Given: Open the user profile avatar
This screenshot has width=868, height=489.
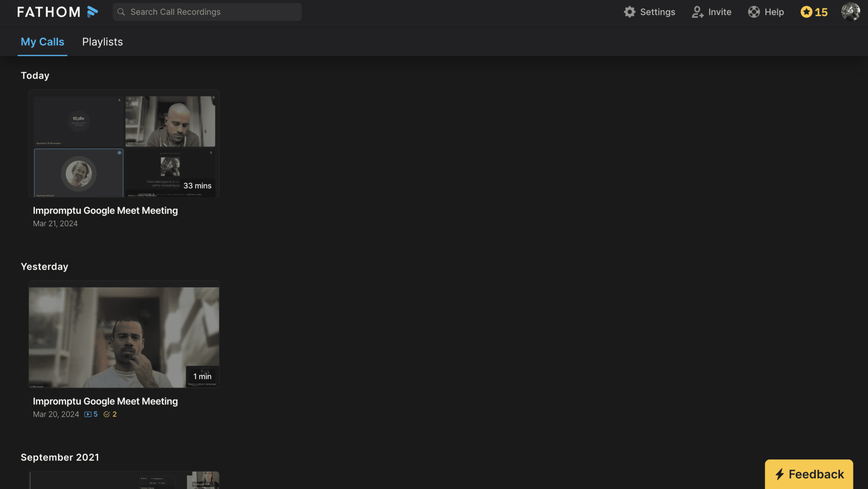Looking at the screenshot, I should pyautogui.click(x=850, y=12).
